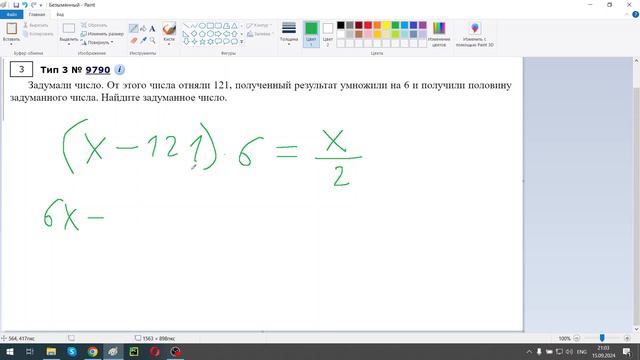Select the Oval shape
Screen dimensions: 640x360
point(202,26)
